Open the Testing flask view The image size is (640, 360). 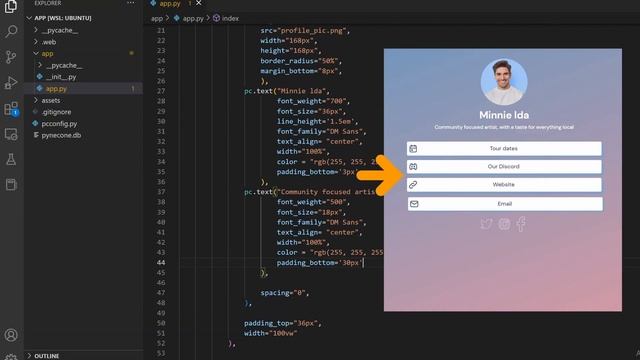click(x=11, y=159)
